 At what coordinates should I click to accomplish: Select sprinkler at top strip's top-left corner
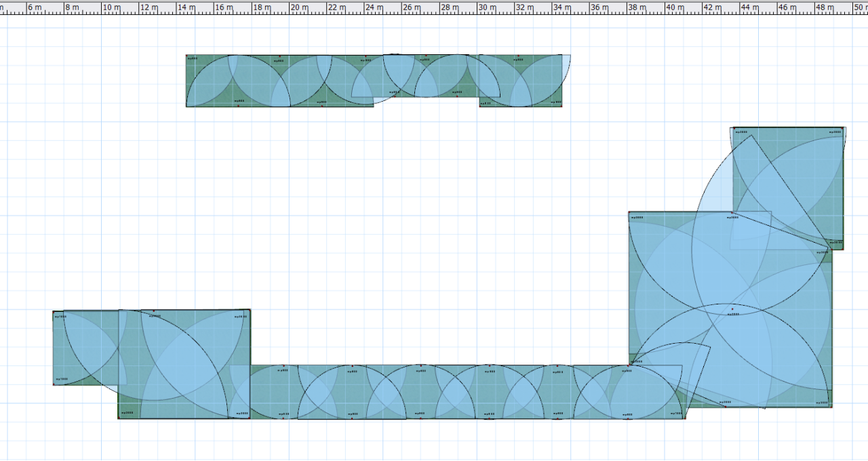(187, 56)
